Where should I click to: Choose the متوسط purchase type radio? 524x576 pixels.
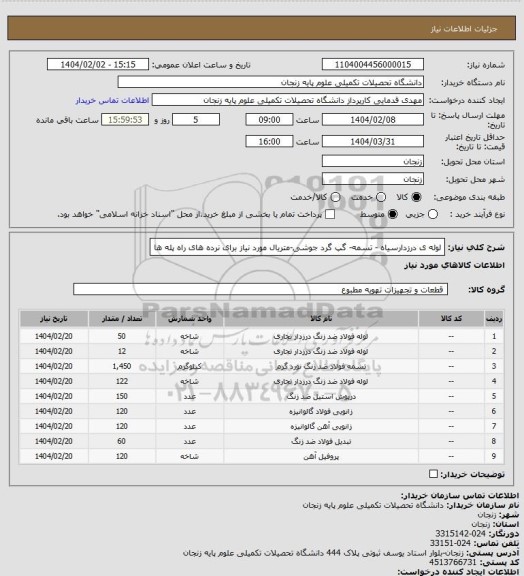[392, 215]
